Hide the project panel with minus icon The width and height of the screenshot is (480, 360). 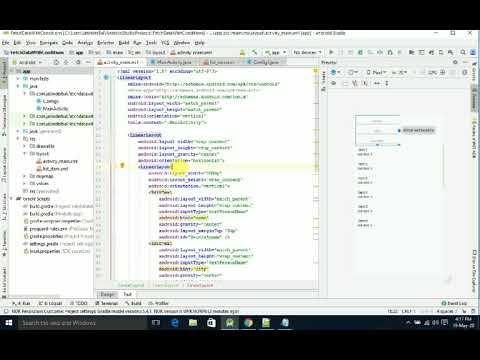(x=88, y=62)
